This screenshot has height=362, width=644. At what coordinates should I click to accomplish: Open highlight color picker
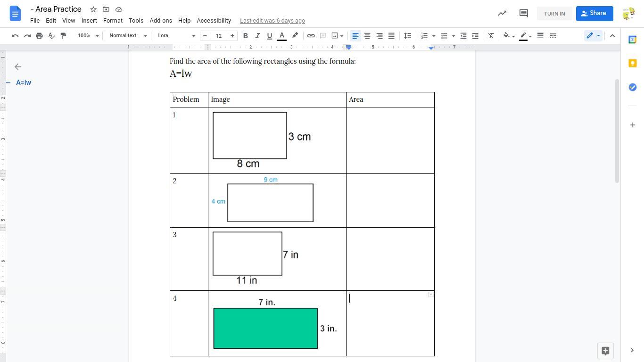click(295, 36)
